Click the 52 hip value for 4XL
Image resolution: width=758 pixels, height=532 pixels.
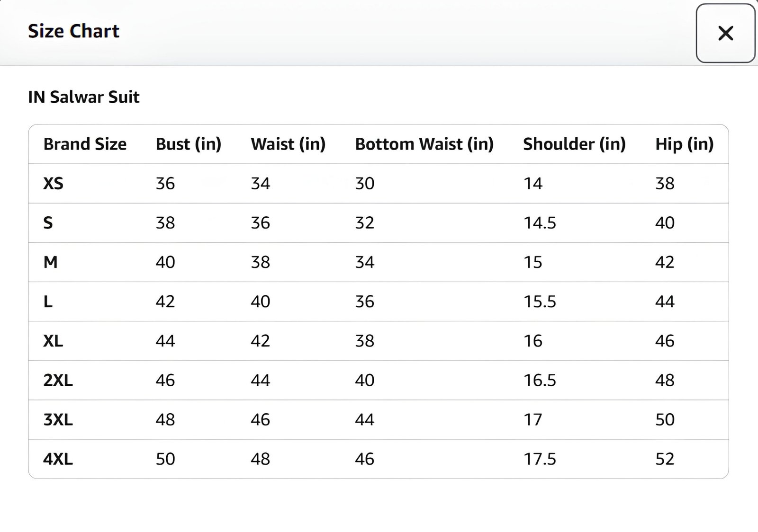point(665,459)
